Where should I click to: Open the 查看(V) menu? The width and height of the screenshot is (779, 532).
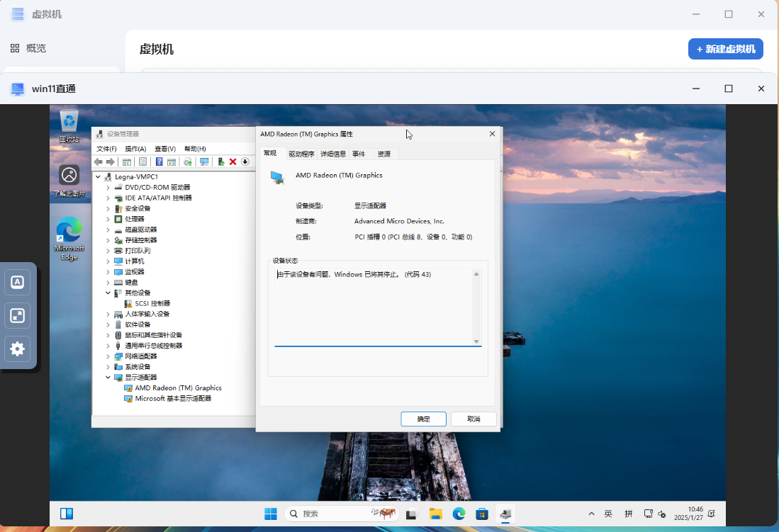[165, 149]
